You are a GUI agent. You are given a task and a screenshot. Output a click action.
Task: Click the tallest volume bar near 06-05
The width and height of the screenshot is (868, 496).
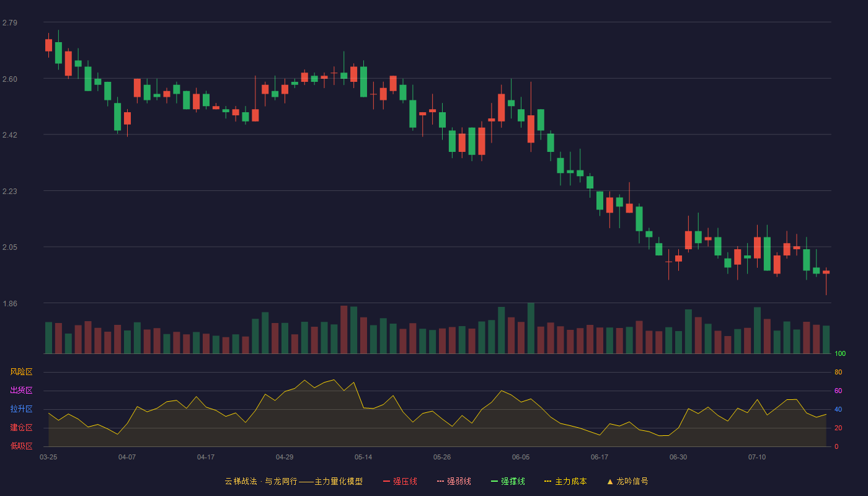coord(531,328)
